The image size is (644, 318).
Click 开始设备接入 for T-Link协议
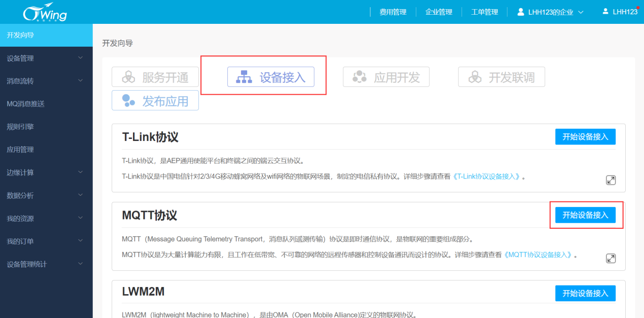coord(585,137)
